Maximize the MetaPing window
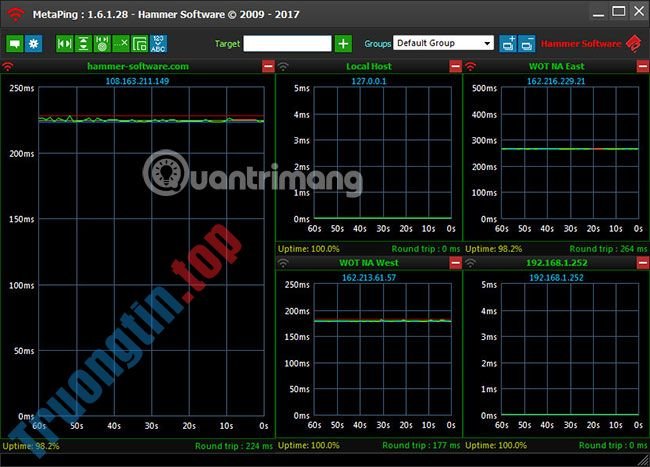 (619, 12)
